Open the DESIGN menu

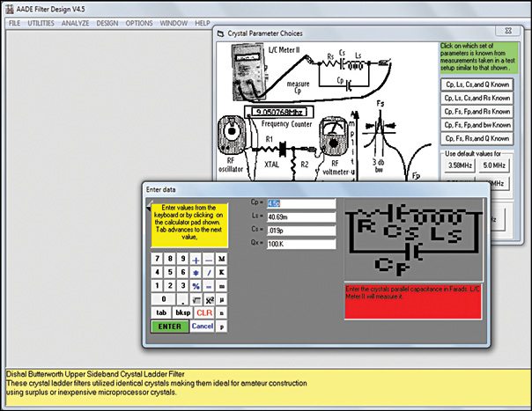click(x=107, y=22)
